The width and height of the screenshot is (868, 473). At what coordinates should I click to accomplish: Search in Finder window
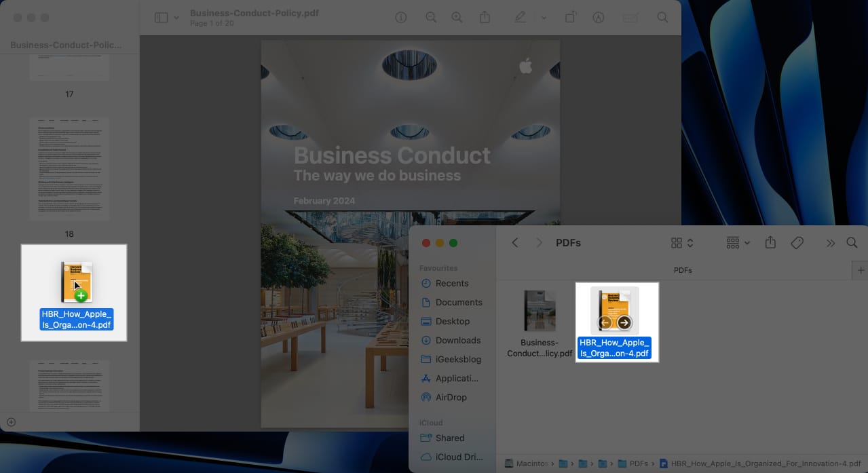(852, 243)
